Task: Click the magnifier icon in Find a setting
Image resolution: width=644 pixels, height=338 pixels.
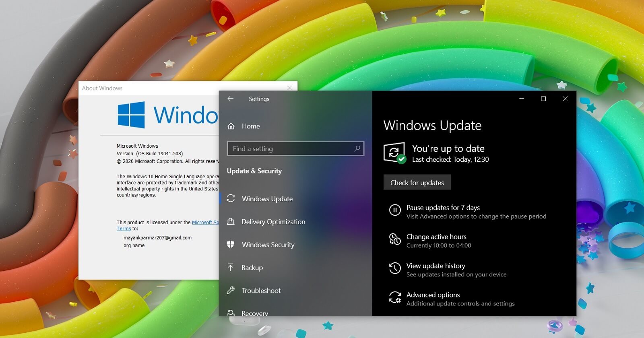Action: click(357, 148)
